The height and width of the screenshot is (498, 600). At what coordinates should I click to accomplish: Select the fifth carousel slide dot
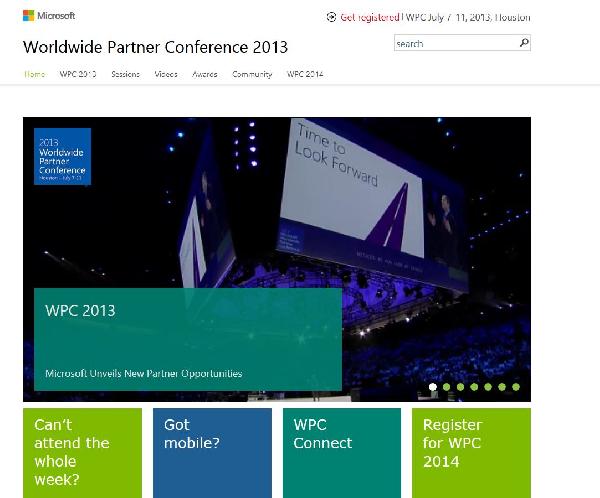[488, 387]
